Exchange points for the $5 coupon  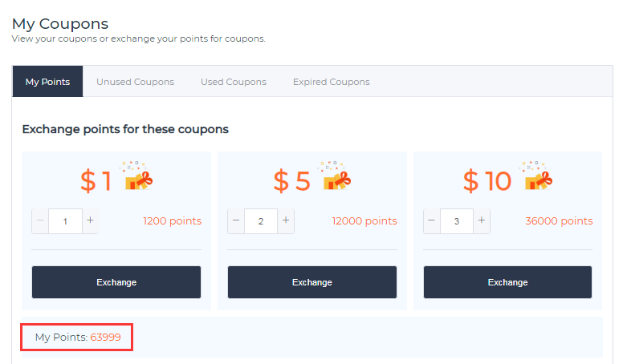pyautogui.click(x=312, y=282)
